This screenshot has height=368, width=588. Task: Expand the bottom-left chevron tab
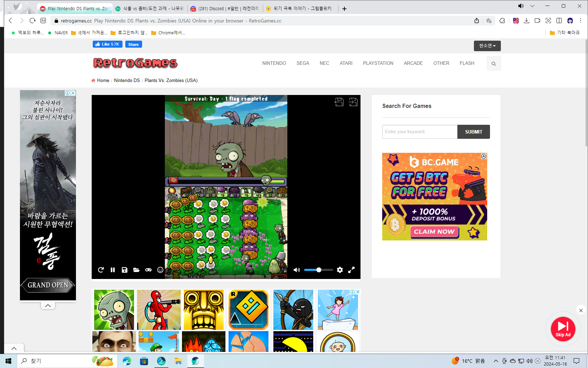[x=14, y=348]
